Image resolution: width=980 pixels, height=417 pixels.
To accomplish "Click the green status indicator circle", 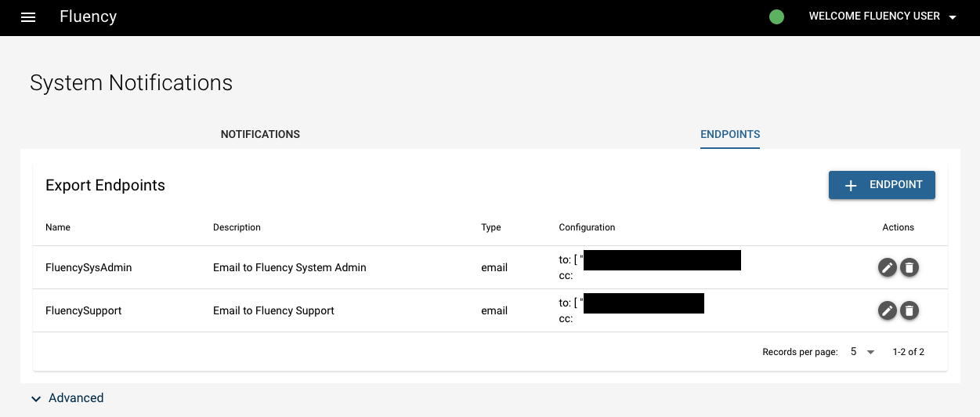I will coord(776,16).
